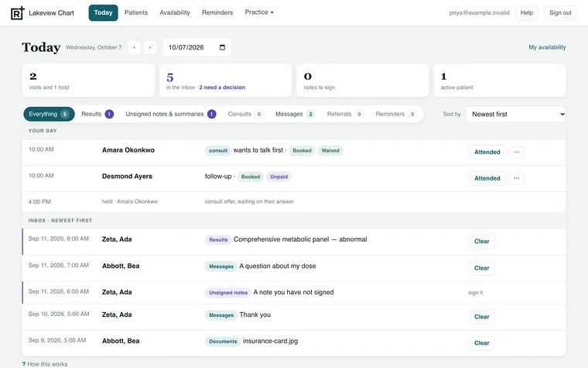This screenshot has width=588, height=368.
Task: Open more options for Amara Okonkwo visit
Action: [x=516, y=152]
